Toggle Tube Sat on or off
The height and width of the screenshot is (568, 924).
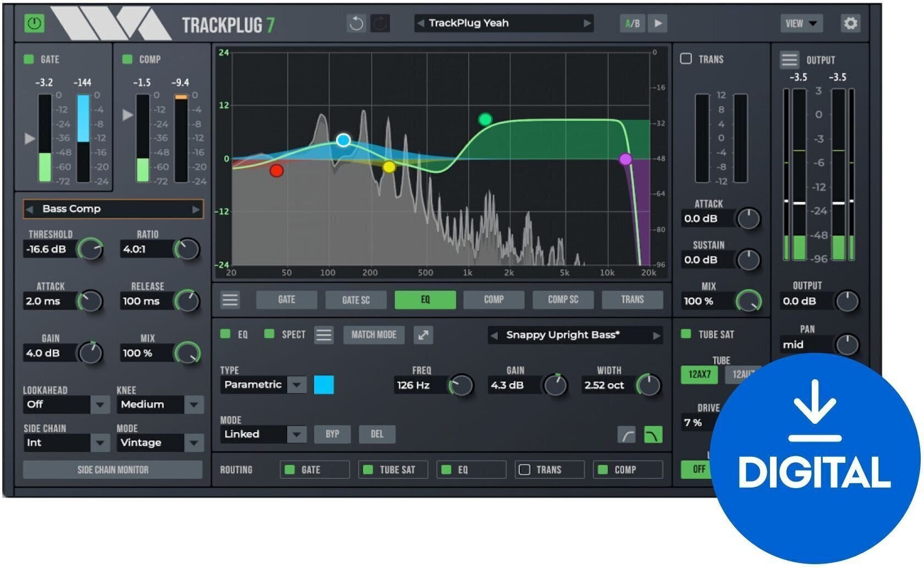tap(685, 334)
